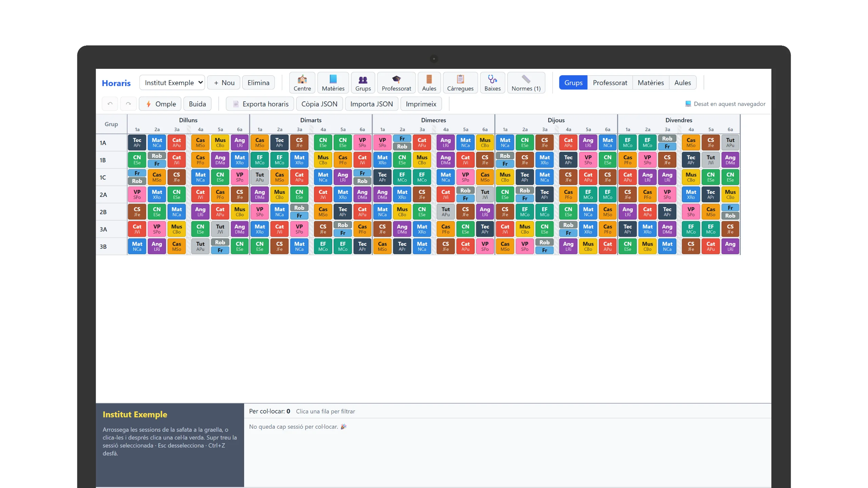Click the Elimina button

click(258, 83)
